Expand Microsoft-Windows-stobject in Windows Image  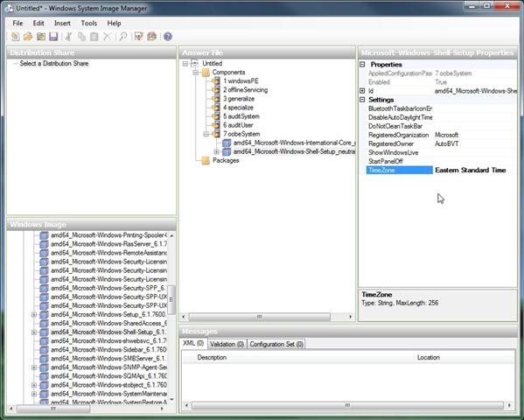(34, 385)
